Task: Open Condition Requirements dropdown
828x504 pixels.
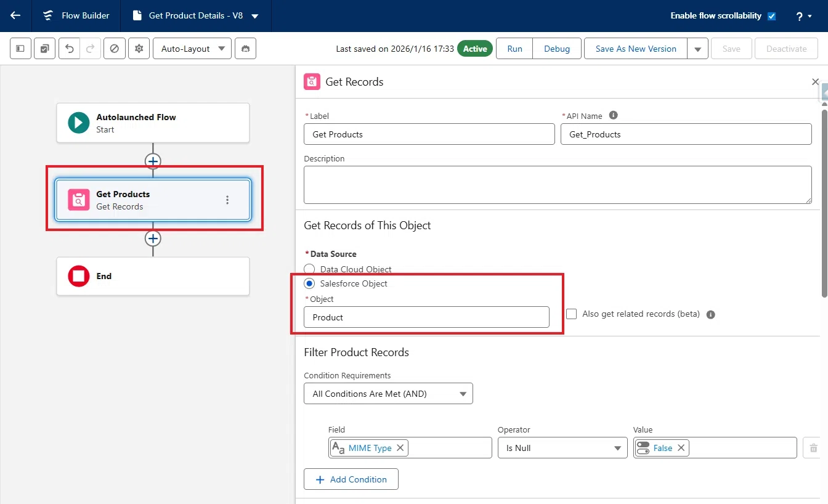Action: (388, 394)
